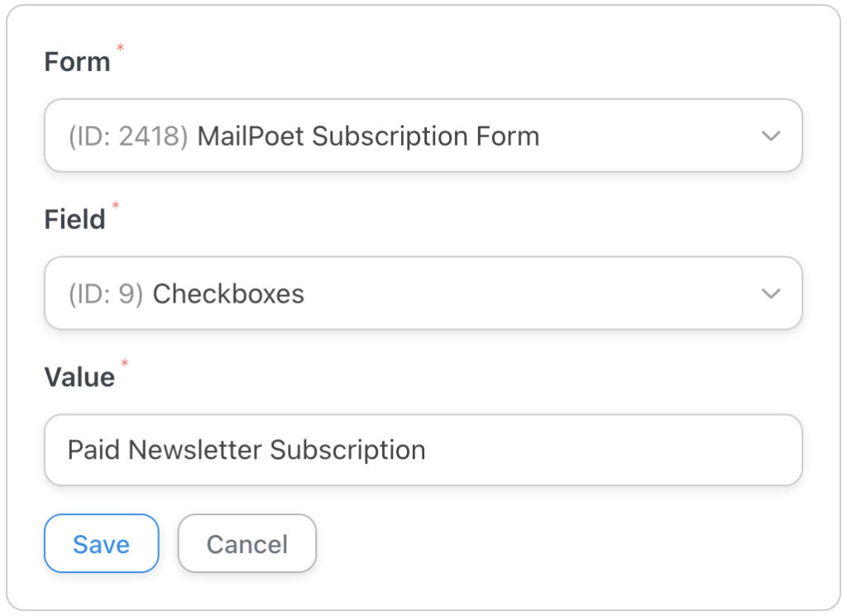This screenshot has width=847, height=616.
Task: Open the Form dropdown chevron
Action: [770, 136]
